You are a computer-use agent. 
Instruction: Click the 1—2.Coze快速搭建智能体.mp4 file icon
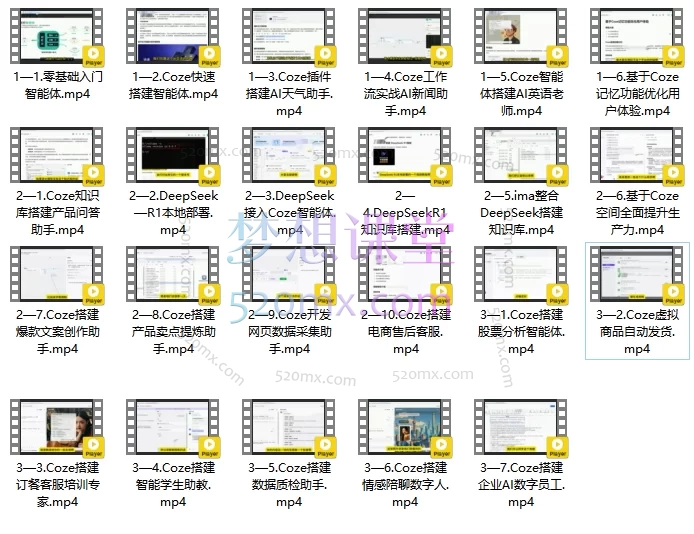(x=173, y=39)
